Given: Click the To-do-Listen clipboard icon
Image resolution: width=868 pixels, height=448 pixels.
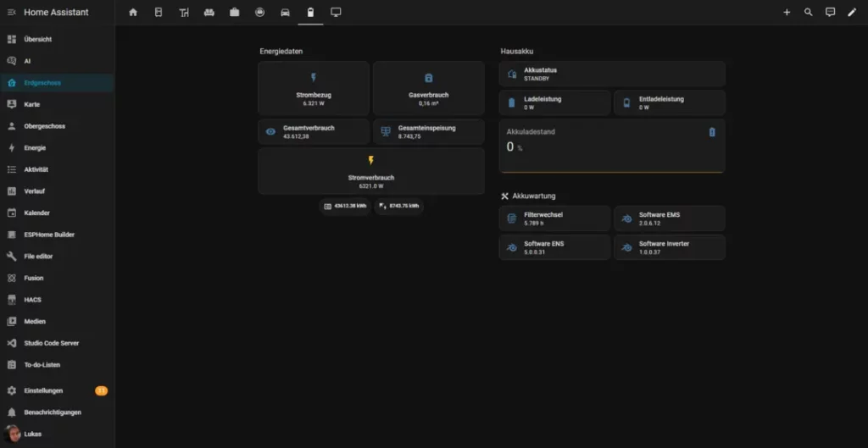Looking at the screenshot, I should coord(12,365).
